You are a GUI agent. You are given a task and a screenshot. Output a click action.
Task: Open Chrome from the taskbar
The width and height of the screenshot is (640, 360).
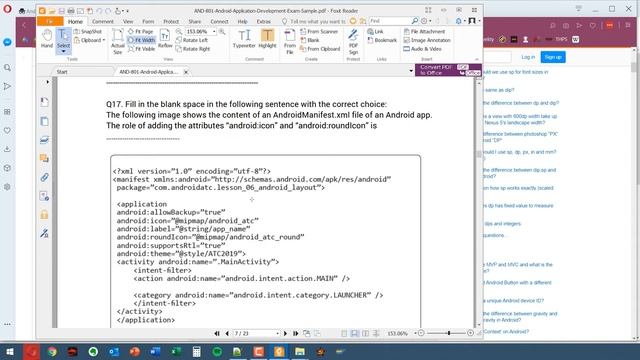tap(52, 351)
